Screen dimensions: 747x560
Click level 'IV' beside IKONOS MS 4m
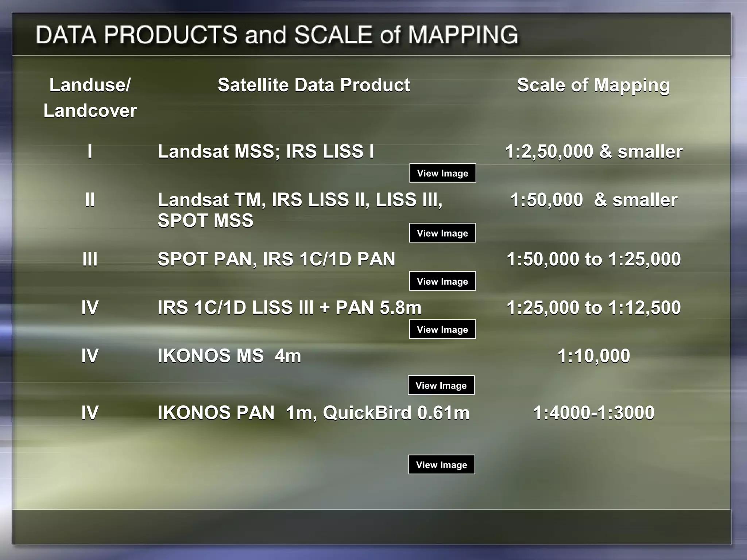coord(90,356)
